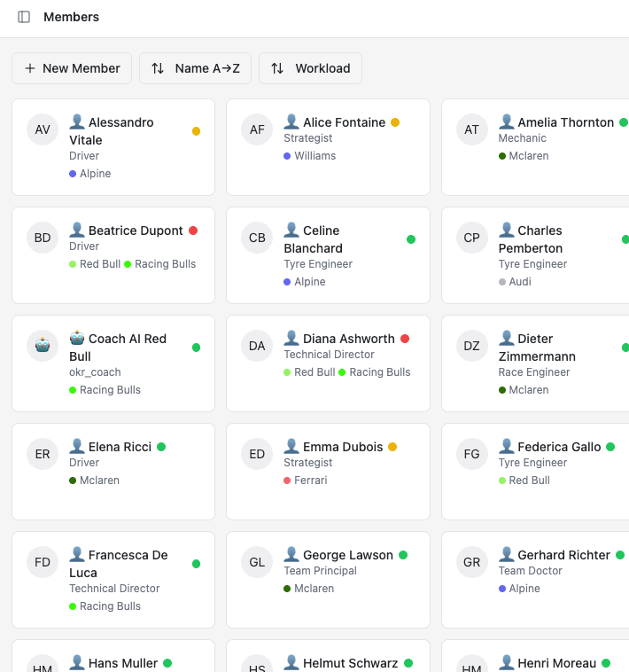
Task: Sort members by Name A→Z
Action: [x=195, y=68]
